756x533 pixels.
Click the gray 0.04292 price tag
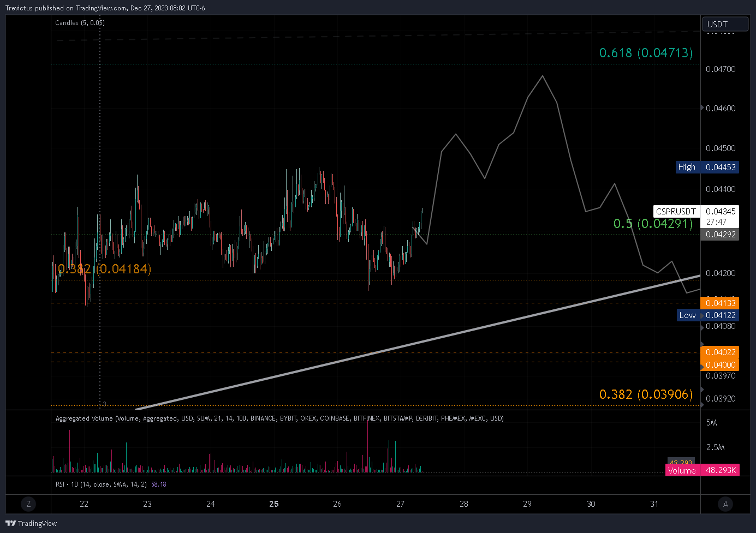[720, 235]
